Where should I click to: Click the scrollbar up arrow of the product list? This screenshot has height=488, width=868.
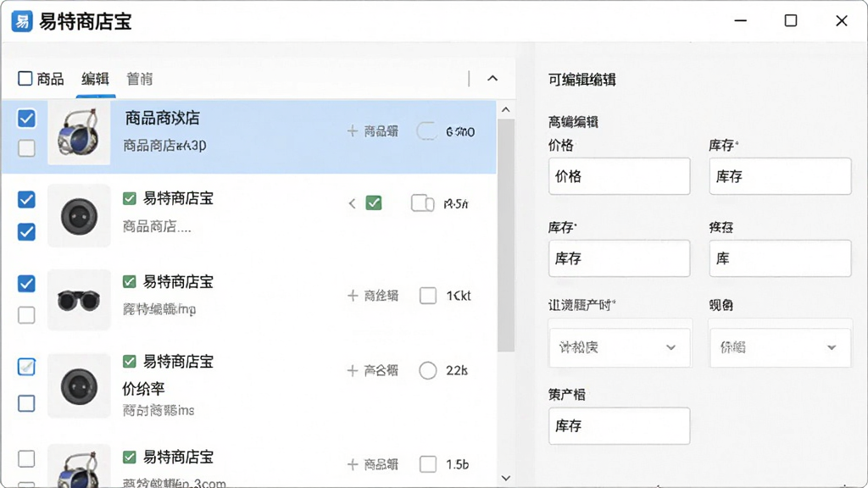click(x=505, y=109)
